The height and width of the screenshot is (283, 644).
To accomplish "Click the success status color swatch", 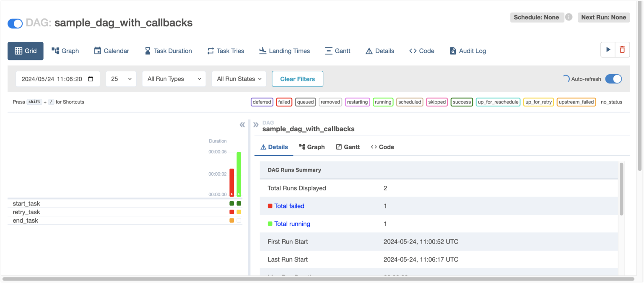I will 462,102.
